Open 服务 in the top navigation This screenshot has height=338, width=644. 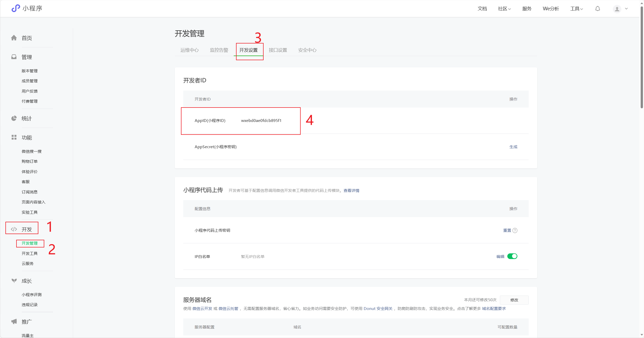[x=527, y=9]
